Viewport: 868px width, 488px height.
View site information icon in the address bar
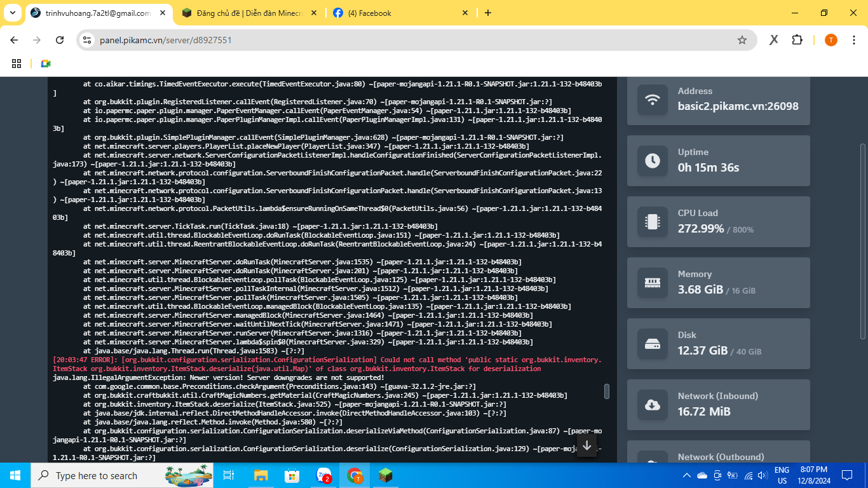88,40
